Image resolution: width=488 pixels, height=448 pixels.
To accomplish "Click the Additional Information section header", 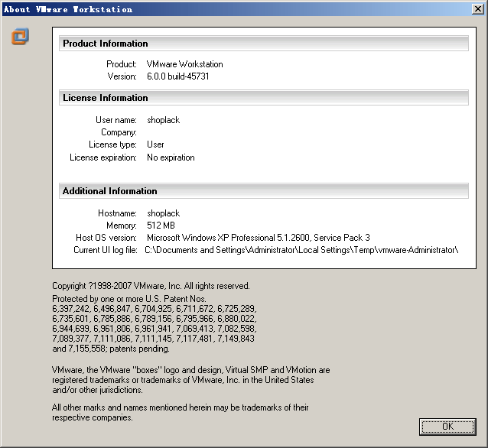I will pyautogui.click(x=264, y=190).
